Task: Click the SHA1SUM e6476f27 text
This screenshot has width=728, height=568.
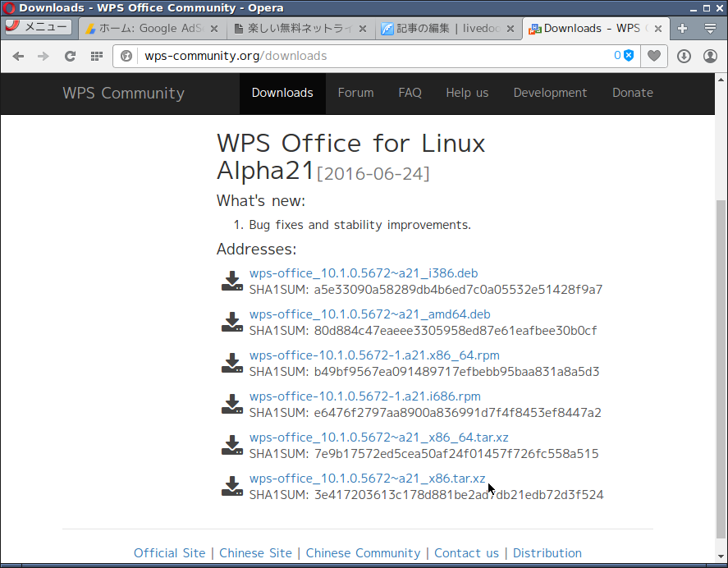Action: tap(425, 412)
